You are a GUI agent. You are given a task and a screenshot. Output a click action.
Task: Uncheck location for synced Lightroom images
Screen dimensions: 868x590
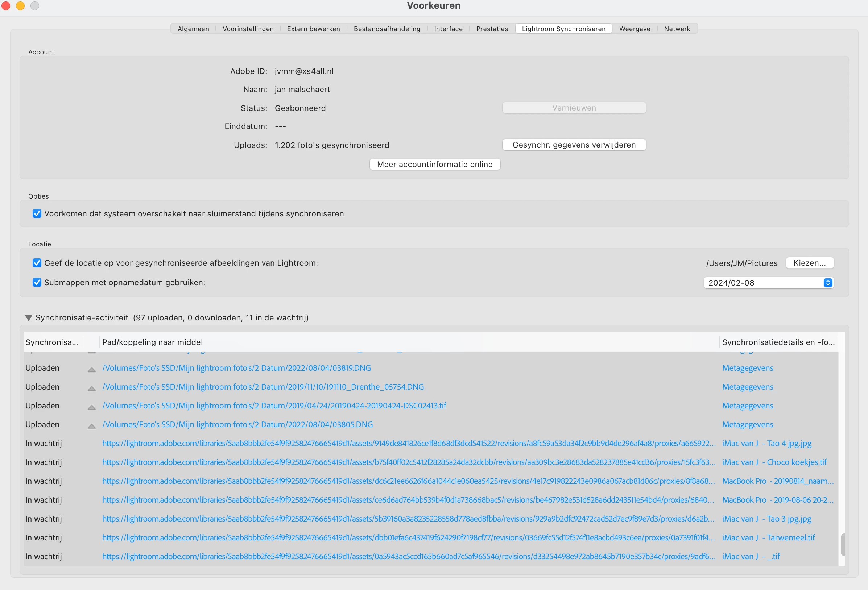(37, 263)
